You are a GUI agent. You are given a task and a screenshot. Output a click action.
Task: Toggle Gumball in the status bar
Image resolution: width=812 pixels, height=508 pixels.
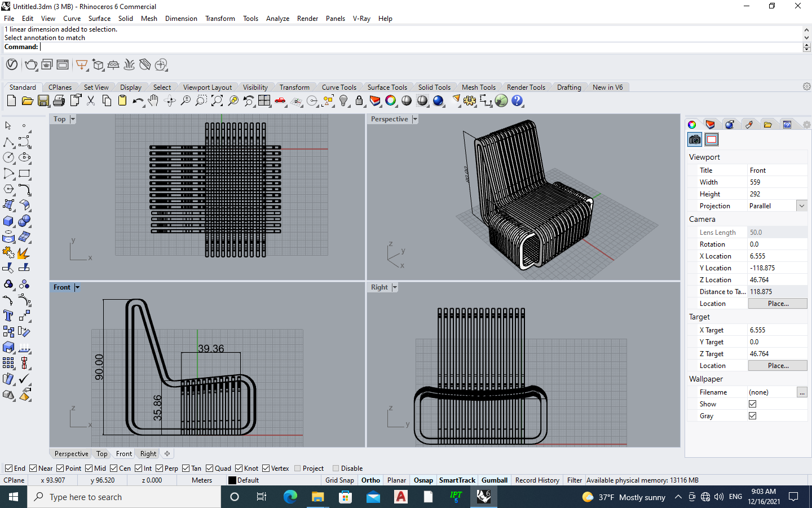(x=494, y=480)
